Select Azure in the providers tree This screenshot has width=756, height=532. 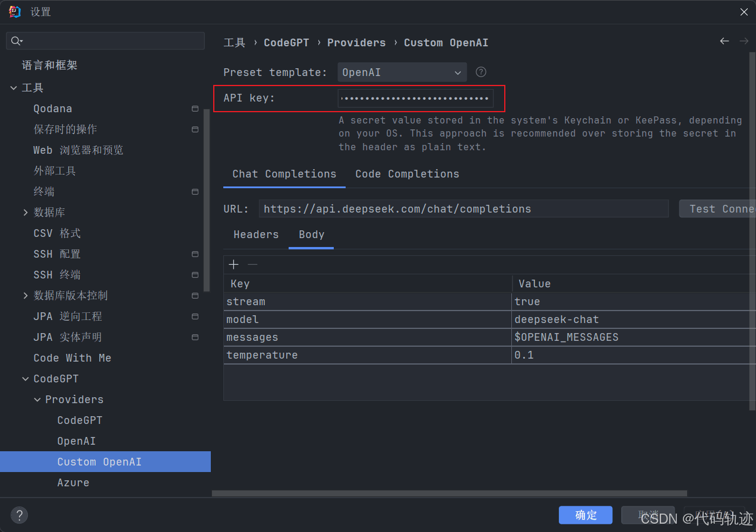[x=74, y=483]
